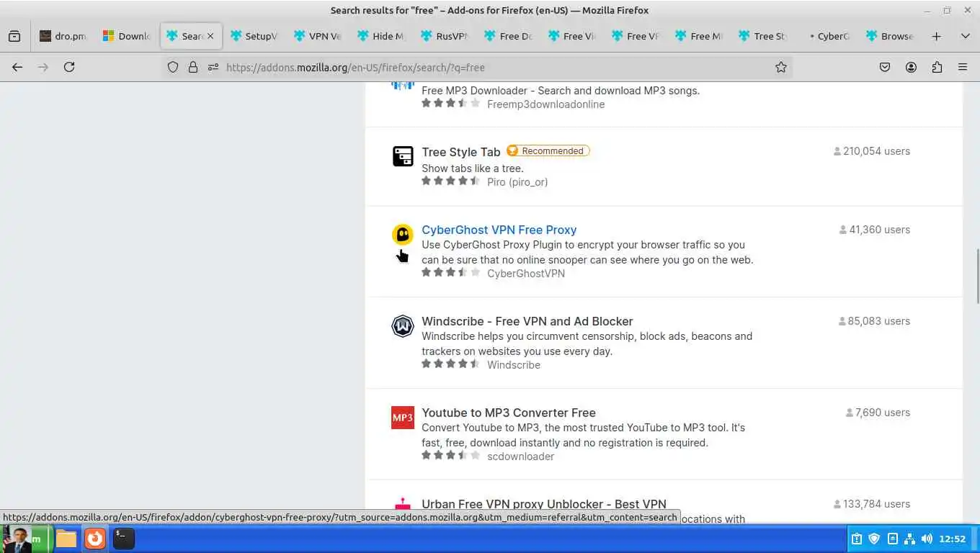The width and height of the screenshot is (980, 553).
Task: Switch to the CyberG tab
Action: pos(826,36)
